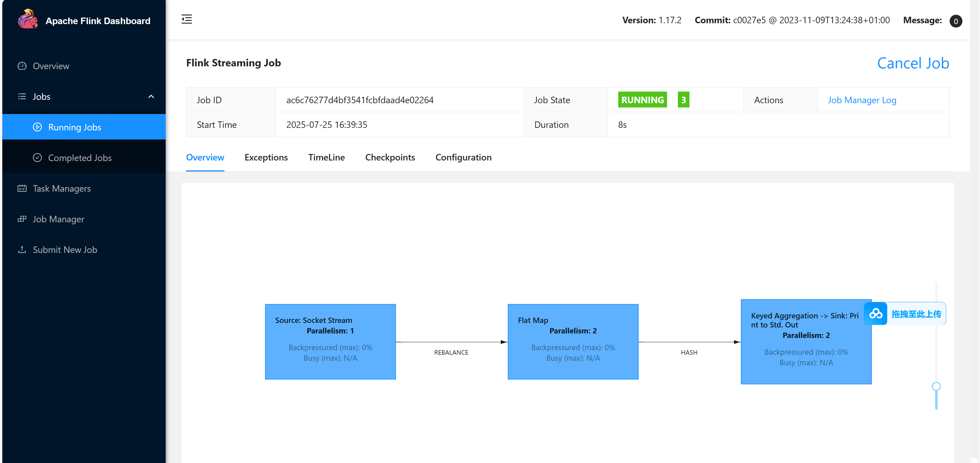Switch to the TimeLine tab
The image size is (980, 463).
tap(326, 157)
